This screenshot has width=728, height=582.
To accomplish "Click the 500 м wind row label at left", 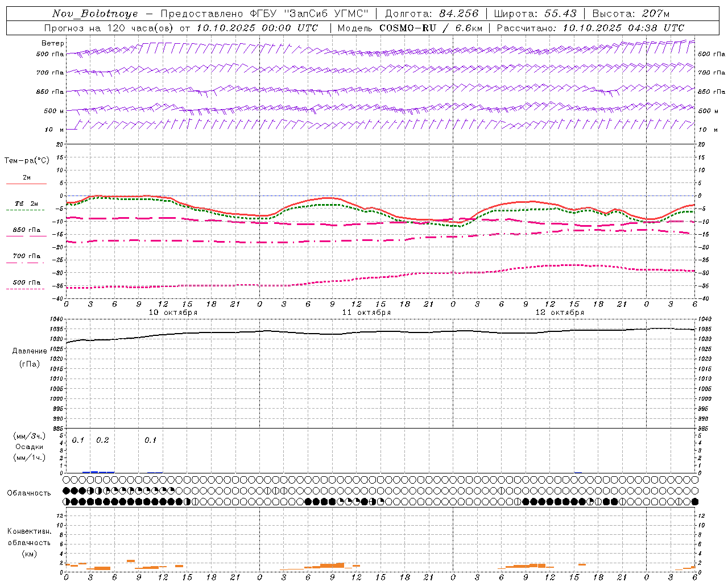I will (54, 111).
